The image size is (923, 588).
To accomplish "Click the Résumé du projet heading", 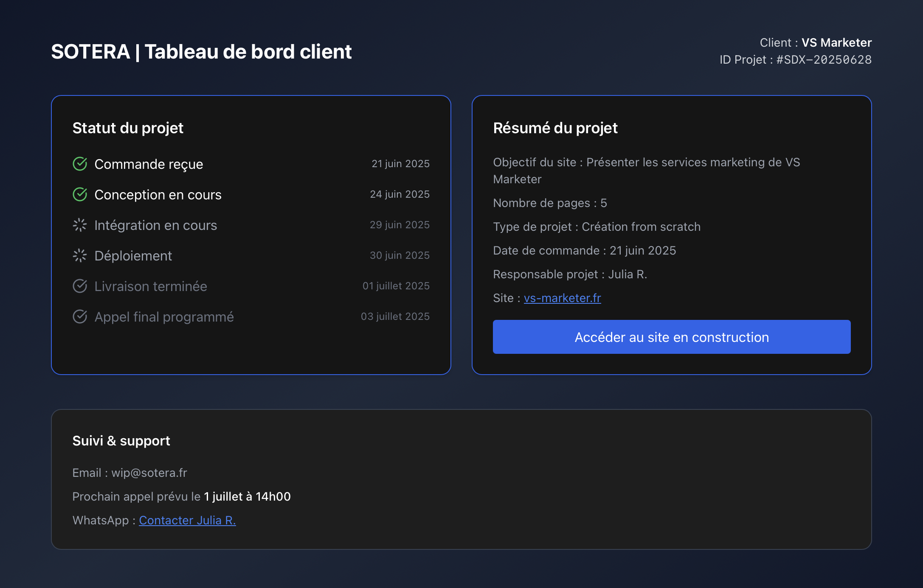I will [x=555, y=128].
